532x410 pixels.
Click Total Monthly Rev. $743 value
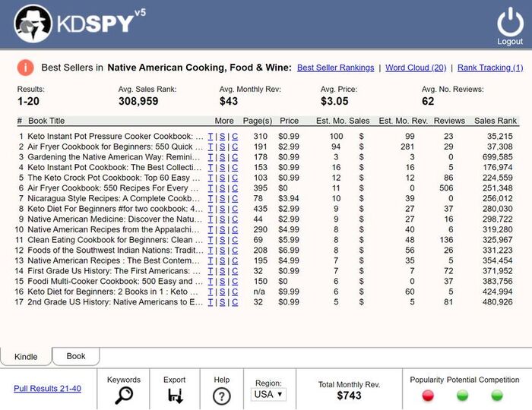click(349, 396)
